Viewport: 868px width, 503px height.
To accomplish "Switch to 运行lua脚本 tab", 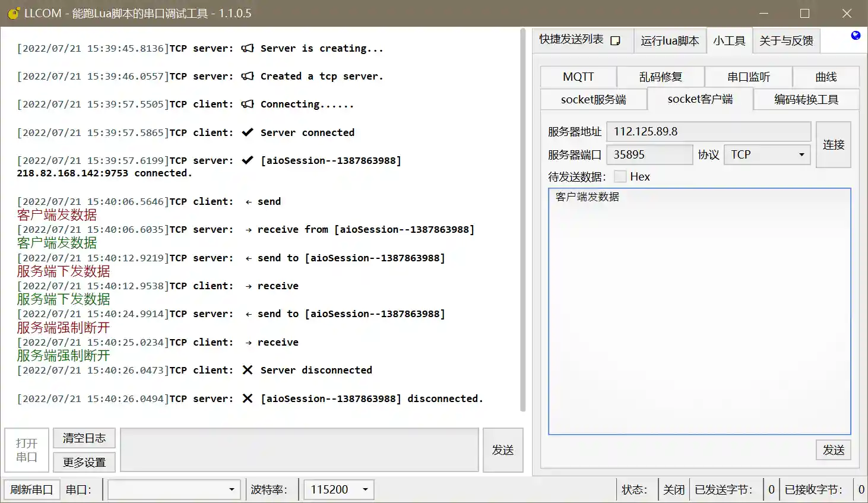I will (670, 40).
